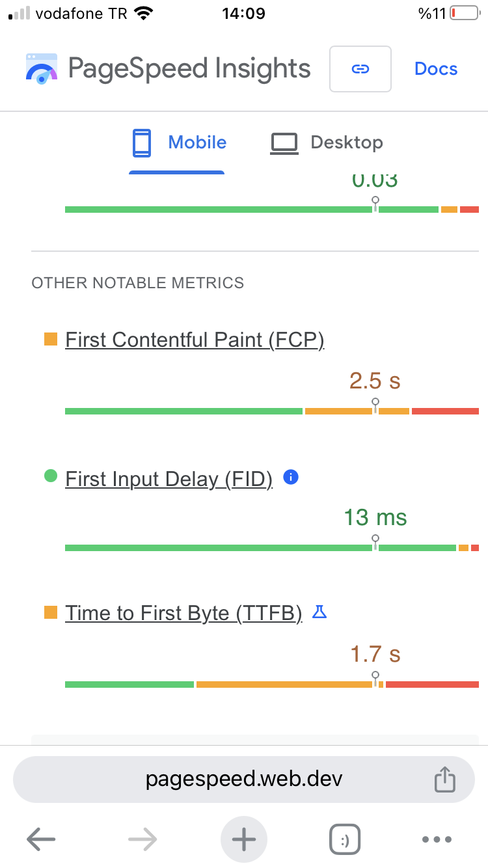Tap the pagespeed.web.dev address bar
This screenshot has height=868, width=488.
tap(244, 779)
